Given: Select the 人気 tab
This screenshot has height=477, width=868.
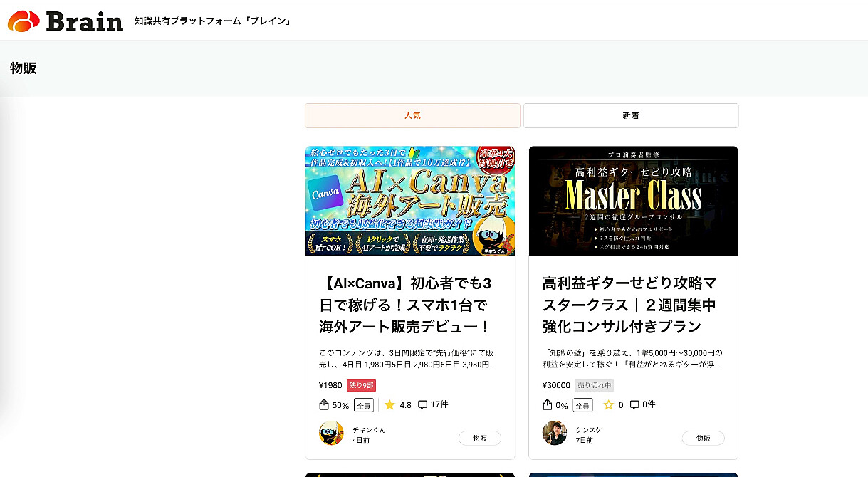Looking at the screenshot, I should point(412,115).
